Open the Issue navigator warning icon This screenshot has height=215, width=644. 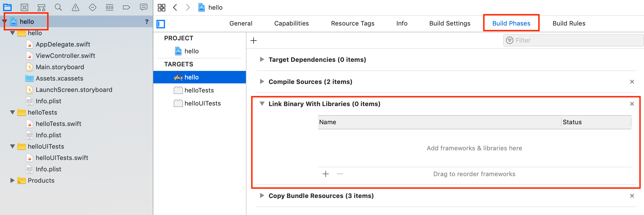[x=76, y=7]
